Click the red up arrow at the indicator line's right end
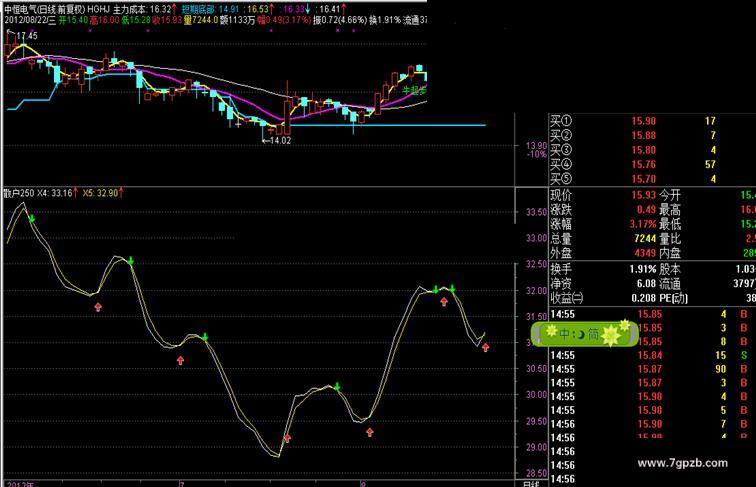The width and height of the screenshot is (756, 487). [x=486, y=347]
